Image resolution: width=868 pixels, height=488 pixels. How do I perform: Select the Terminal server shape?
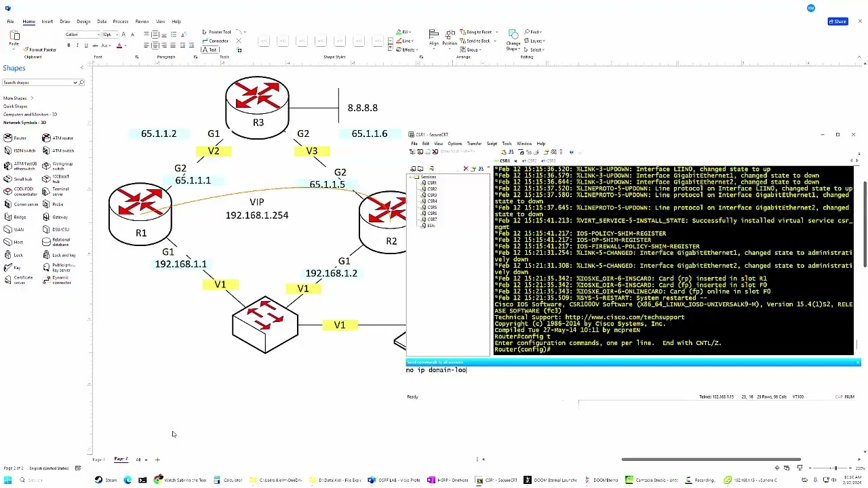pyautogui.click(x=56, y=192)
